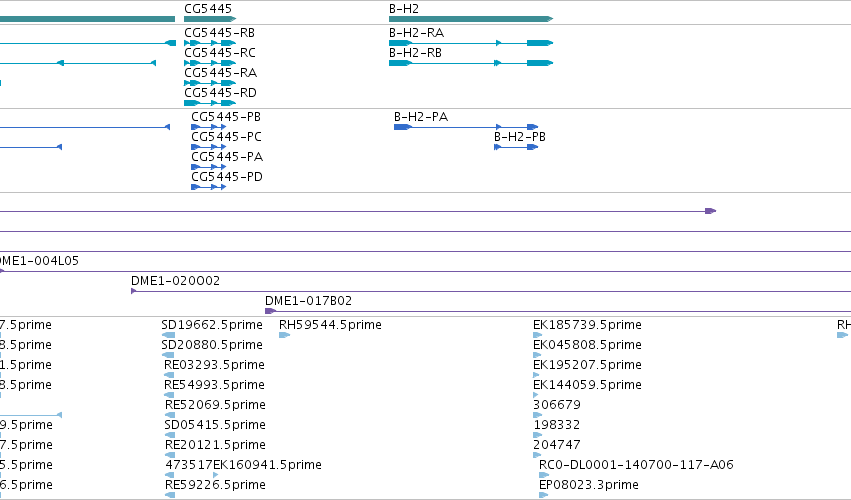Open EST RE20121.5prime
Screen dimensions: 851x500
[215, 446]
